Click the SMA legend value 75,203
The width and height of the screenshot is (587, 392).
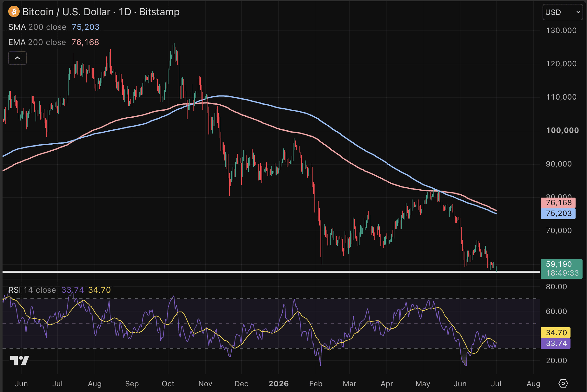(85, 27)
